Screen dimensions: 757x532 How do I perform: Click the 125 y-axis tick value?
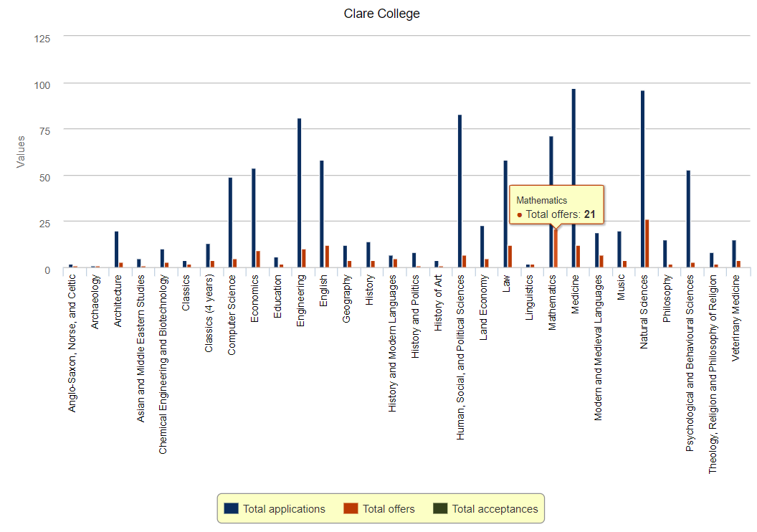[42, 39]
